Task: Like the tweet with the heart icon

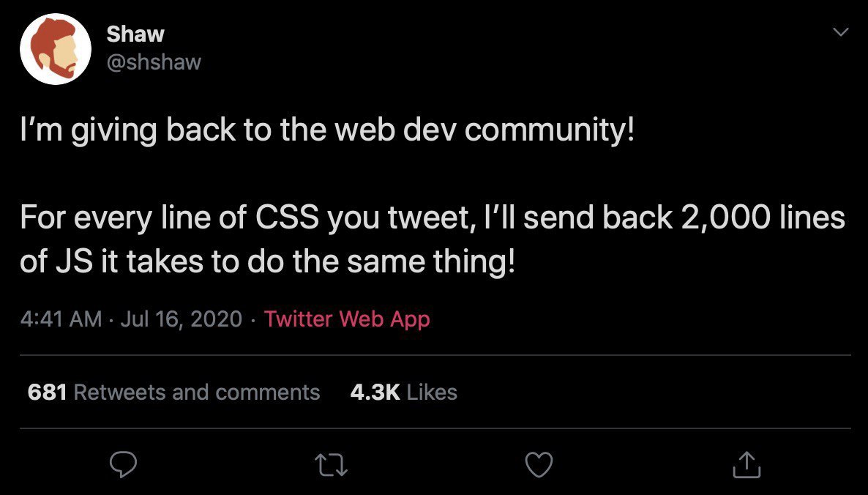Action: click(x=539, y=465)
